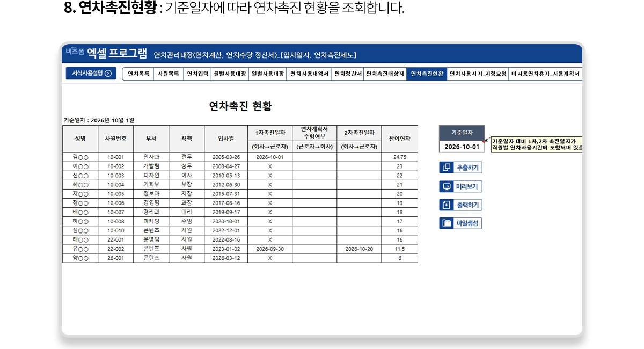
Task: Click remaining leave value 11.5
Action: coord(400,249)
